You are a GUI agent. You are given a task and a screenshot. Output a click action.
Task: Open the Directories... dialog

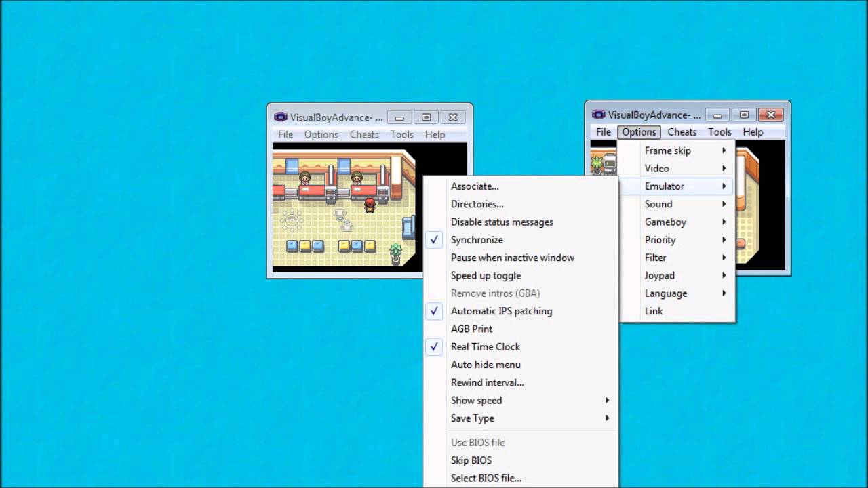click(520, 204)
